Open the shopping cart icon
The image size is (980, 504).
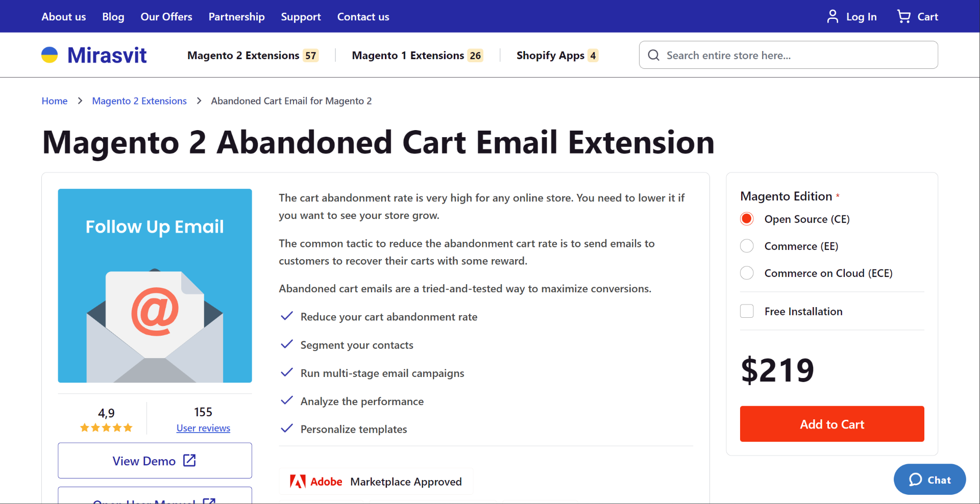(x=903, y=16)
